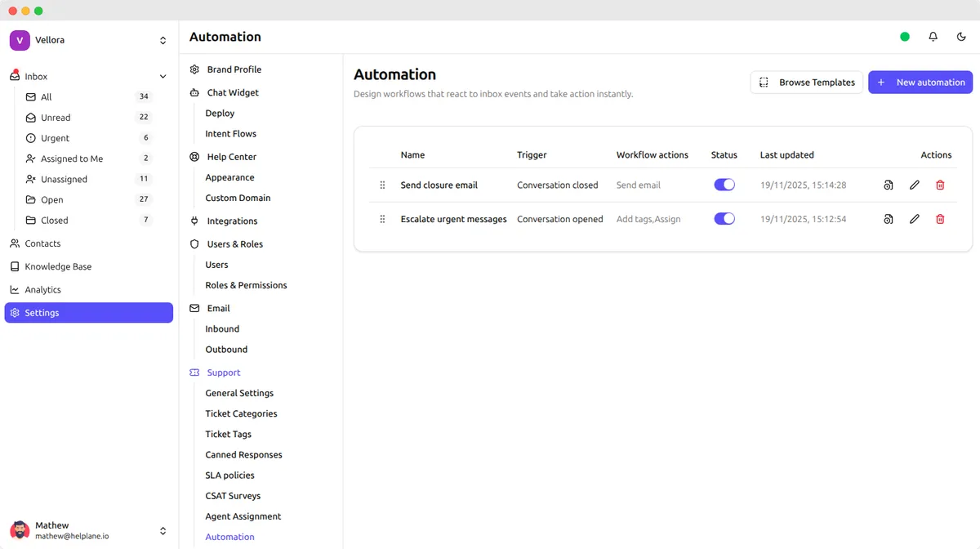Collapse the Inbox section chevron
Image resolution: width=980 pixels, height=549 pixels.
163,75
